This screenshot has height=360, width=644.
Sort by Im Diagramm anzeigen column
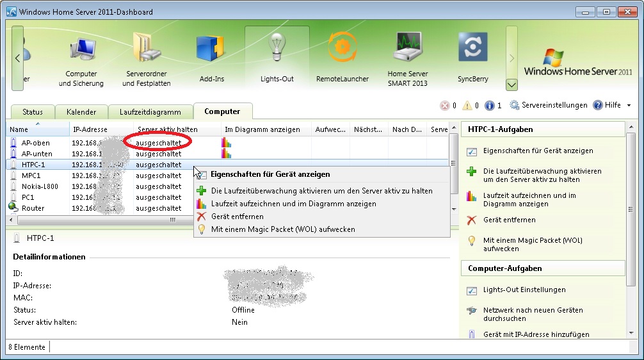point(266,129)
